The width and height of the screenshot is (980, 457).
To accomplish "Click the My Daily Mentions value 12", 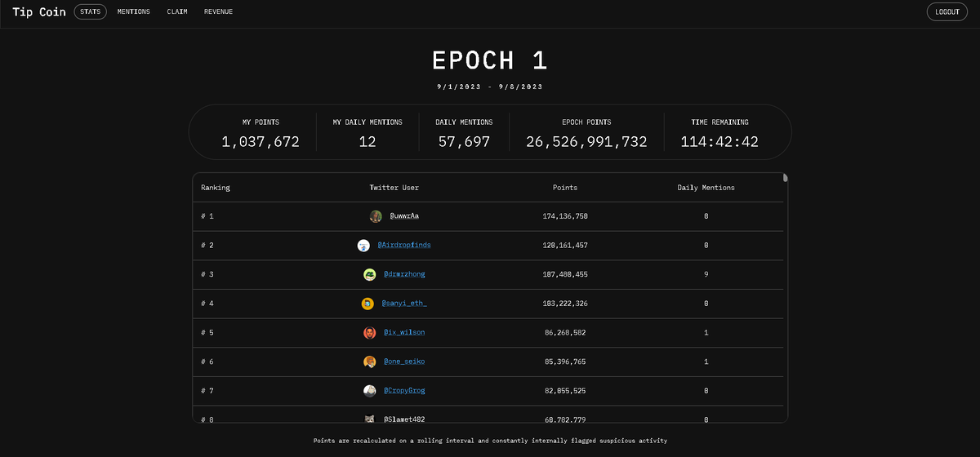I will tap(367, 142).
